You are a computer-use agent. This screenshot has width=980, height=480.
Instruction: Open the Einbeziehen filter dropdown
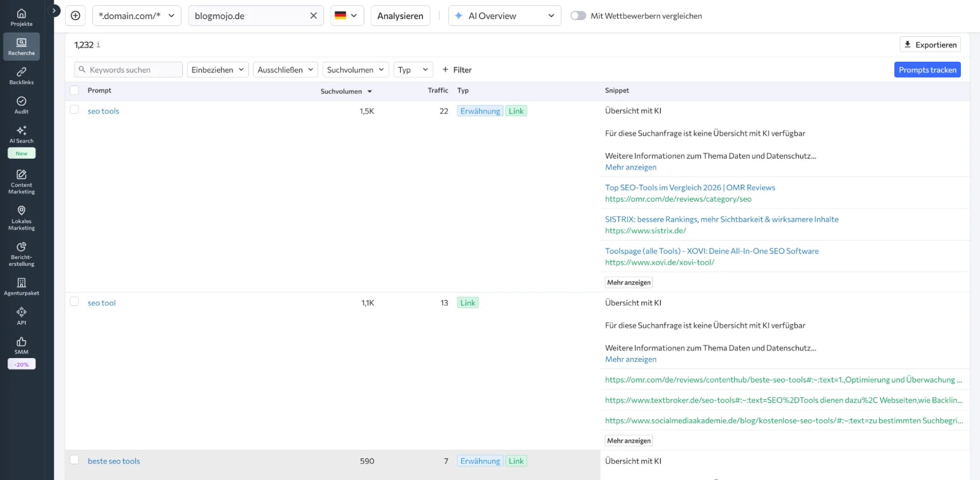(218, 70)
